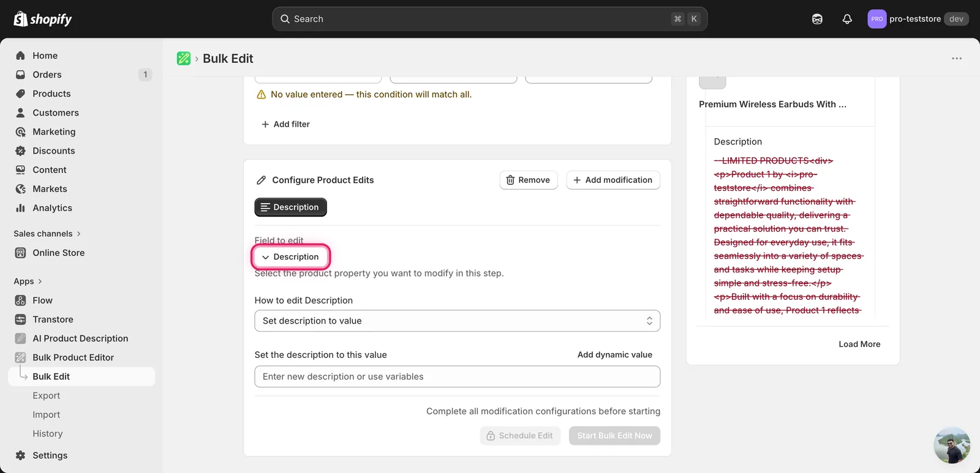Open the notifications bell

[x=847, y=19]
